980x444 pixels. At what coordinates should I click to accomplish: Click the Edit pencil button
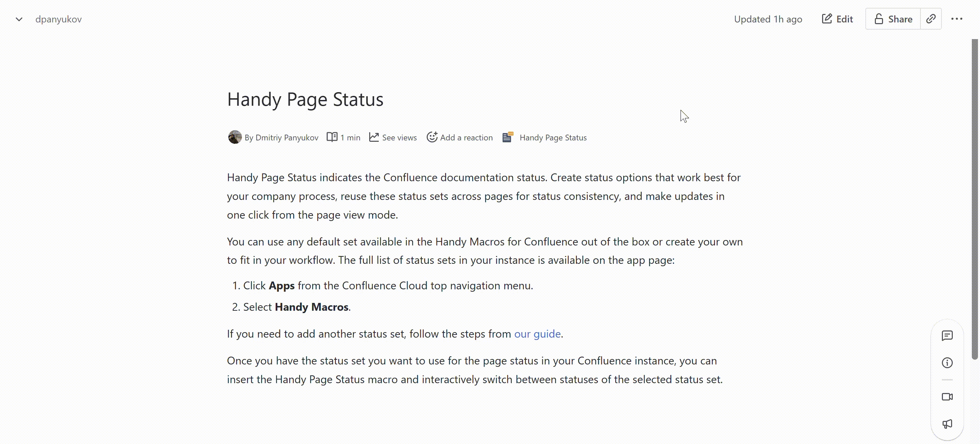click(837, 19)
